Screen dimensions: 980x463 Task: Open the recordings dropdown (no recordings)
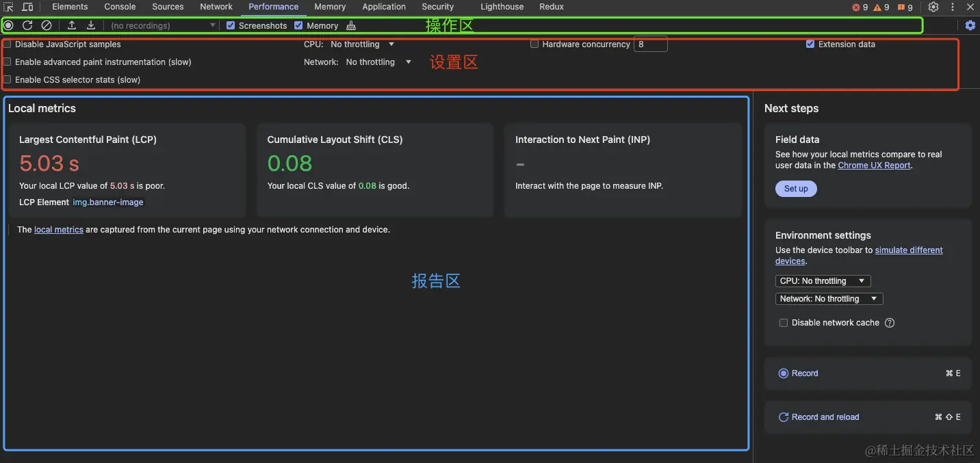pos(163,25)
